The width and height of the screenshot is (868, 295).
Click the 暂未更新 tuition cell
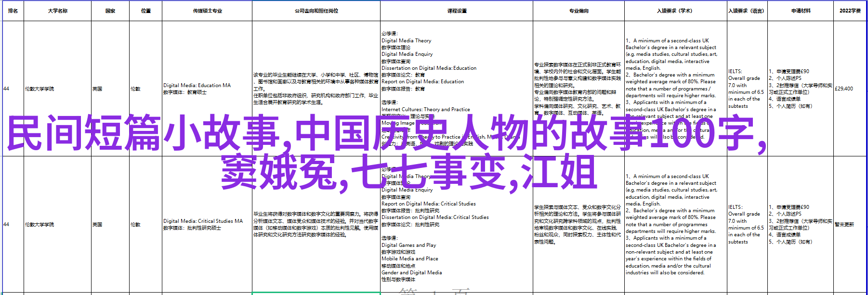[850, 224]
